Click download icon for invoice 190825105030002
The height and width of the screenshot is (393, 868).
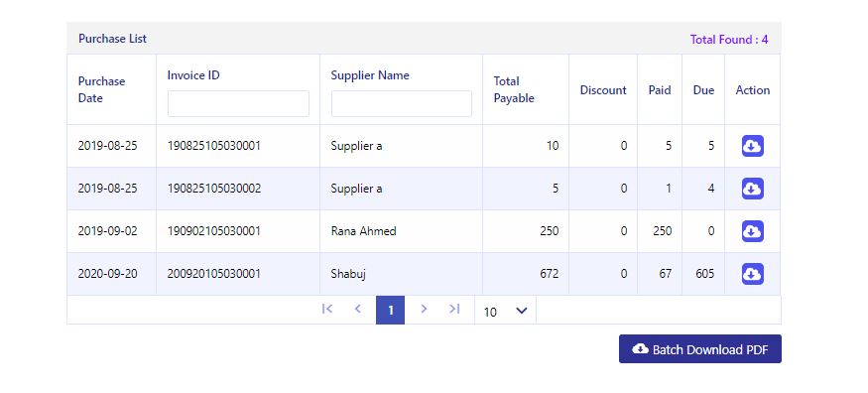click(752, 189)
